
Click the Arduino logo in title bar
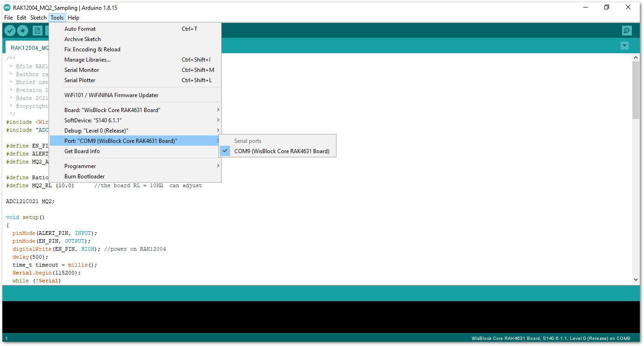[x=7, y=7]
